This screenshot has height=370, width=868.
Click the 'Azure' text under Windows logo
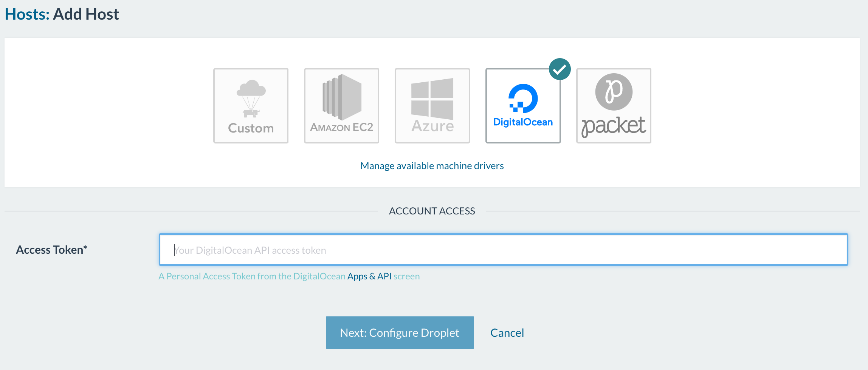(432, 126)
